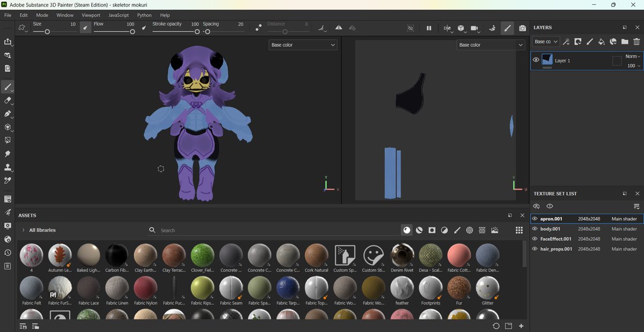The width and height of the screenshot is (644, 332).
Task: Toggle visibility of apron.001 texture set
Action: [x=535, y=219]
